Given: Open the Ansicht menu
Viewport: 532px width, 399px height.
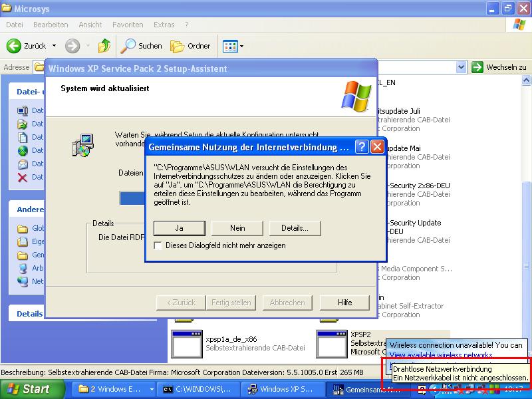Looking at the screenshot, I should [x=90, y=25].
